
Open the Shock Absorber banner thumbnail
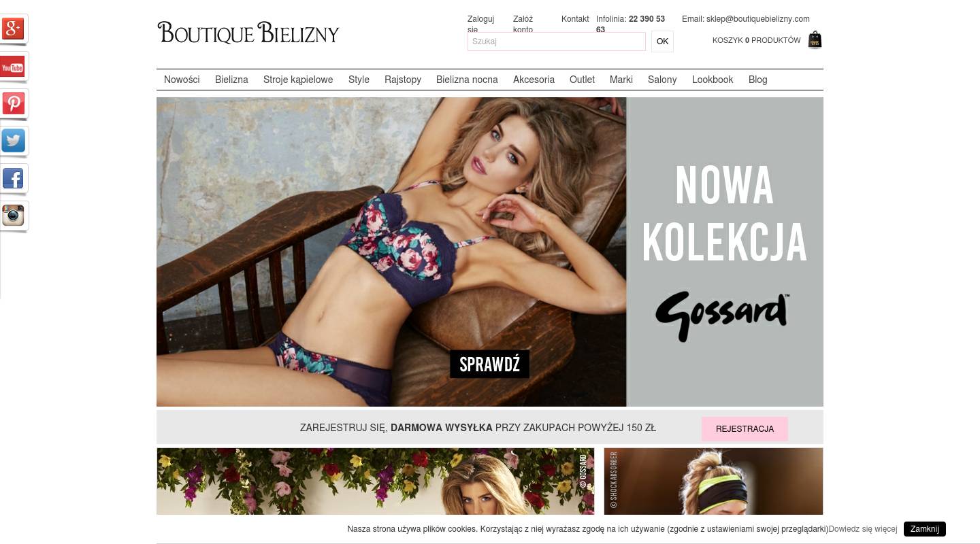click(x=713, y=481)
